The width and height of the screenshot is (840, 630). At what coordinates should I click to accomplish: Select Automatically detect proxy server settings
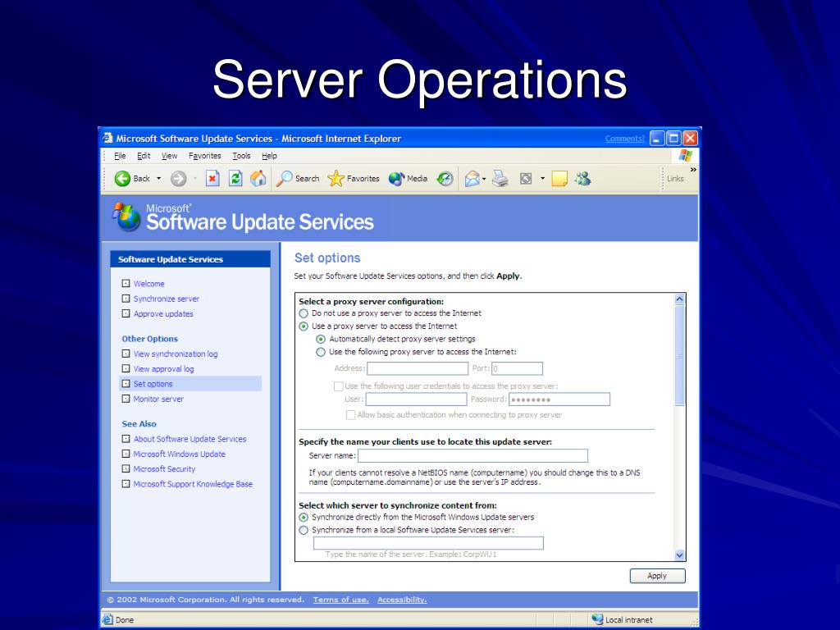click(x=321, y=339)
